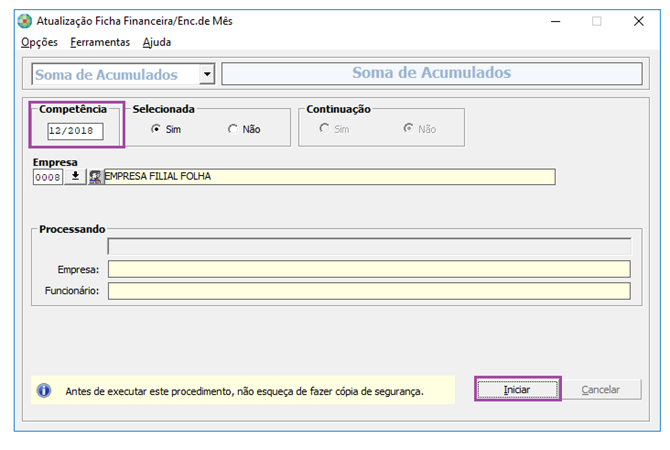
Task: Start processing with the Iniciar button
Action: (517, 389)
